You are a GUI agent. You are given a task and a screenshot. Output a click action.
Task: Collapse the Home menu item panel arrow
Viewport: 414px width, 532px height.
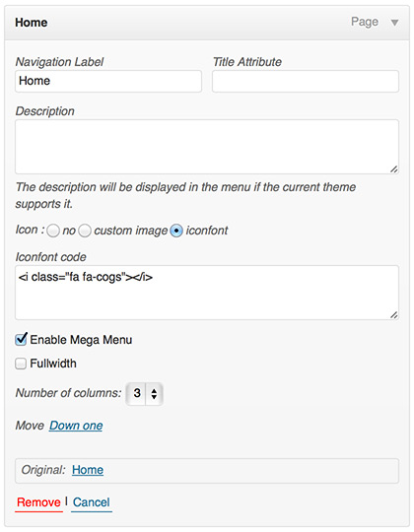pos(394,23)
